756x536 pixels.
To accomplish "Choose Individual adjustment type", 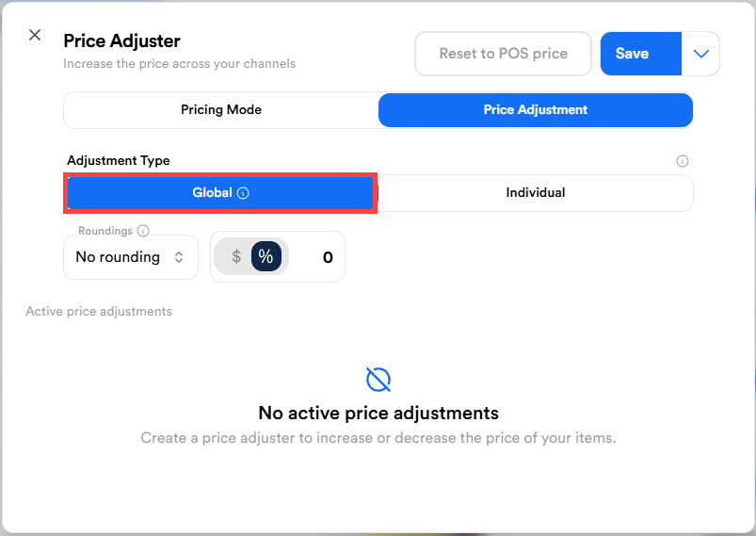I will (x=535, y=193).
